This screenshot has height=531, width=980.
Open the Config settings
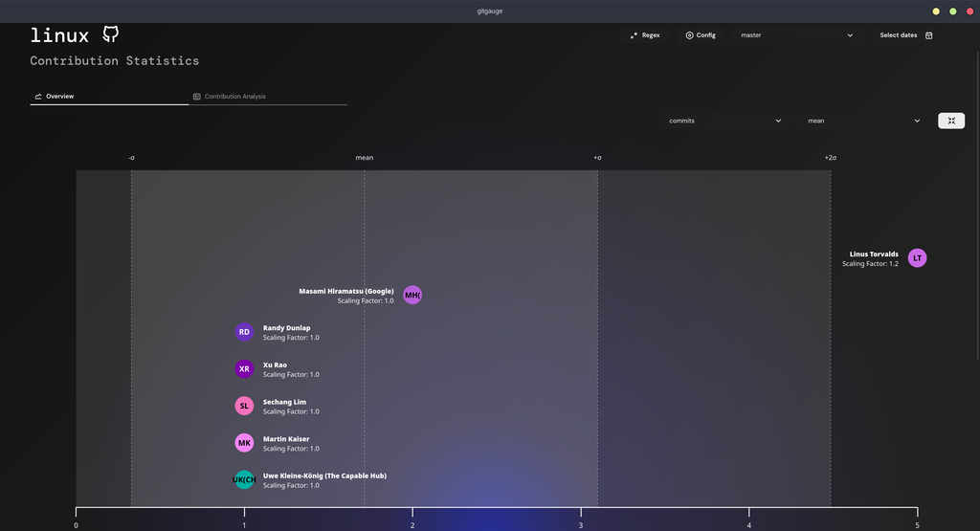click(701, 35)
